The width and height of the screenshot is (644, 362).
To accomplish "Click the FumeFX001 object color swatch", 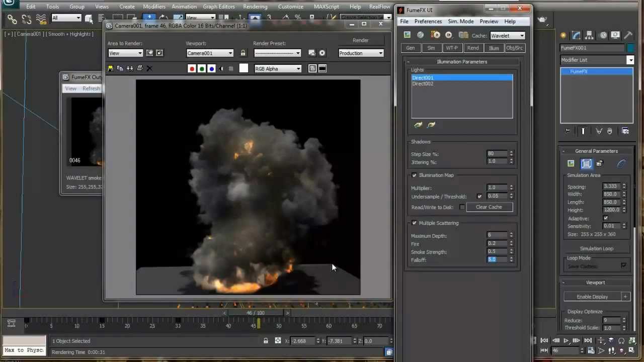I will point(630,48).
